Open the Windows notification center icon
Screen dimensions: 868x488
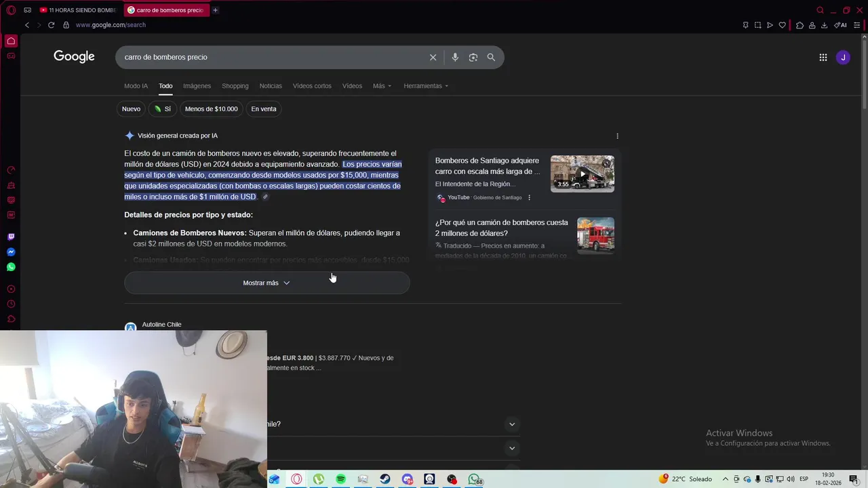(x=854, y=479)
